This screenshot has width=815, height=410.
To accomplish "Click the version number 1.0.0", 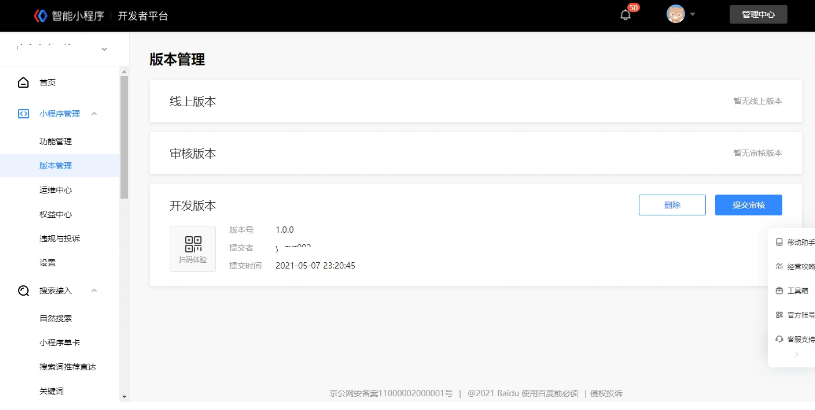I will (285, 230).
